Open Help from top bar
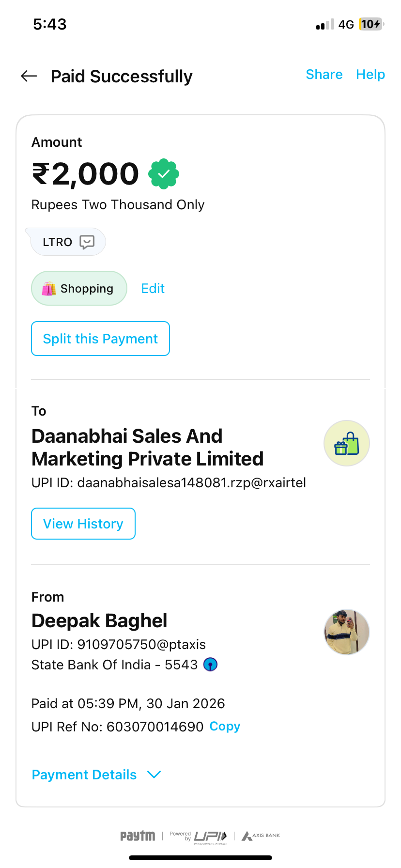This screenshot has height=868, width=401. (370, 74)
